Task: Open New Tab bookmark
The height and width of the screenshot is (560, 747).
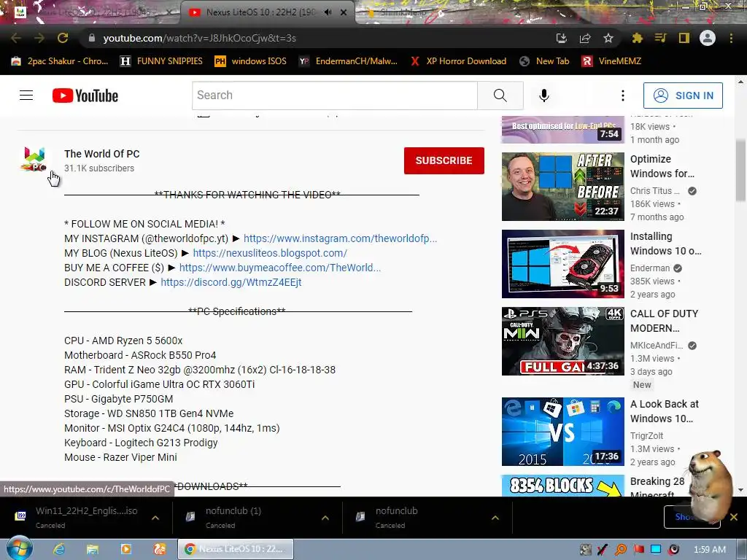Action: pyautogui.click(x=544, y=61)
